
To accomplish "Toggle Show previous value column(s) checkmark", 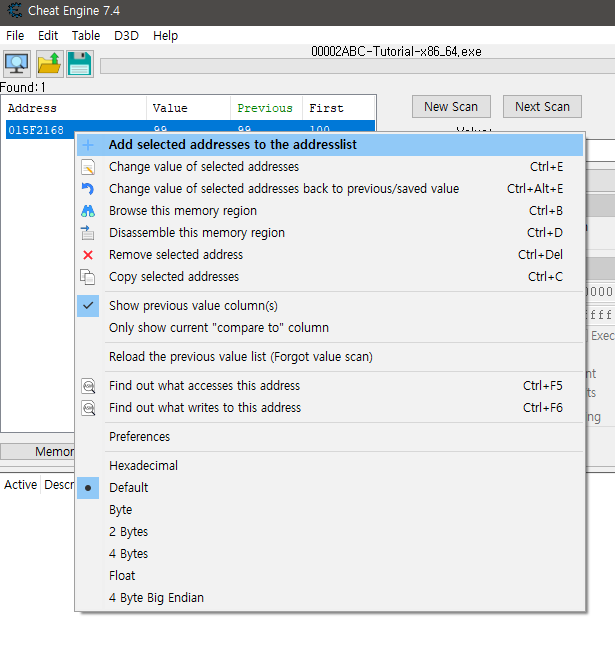I will [x=88, y=306].
